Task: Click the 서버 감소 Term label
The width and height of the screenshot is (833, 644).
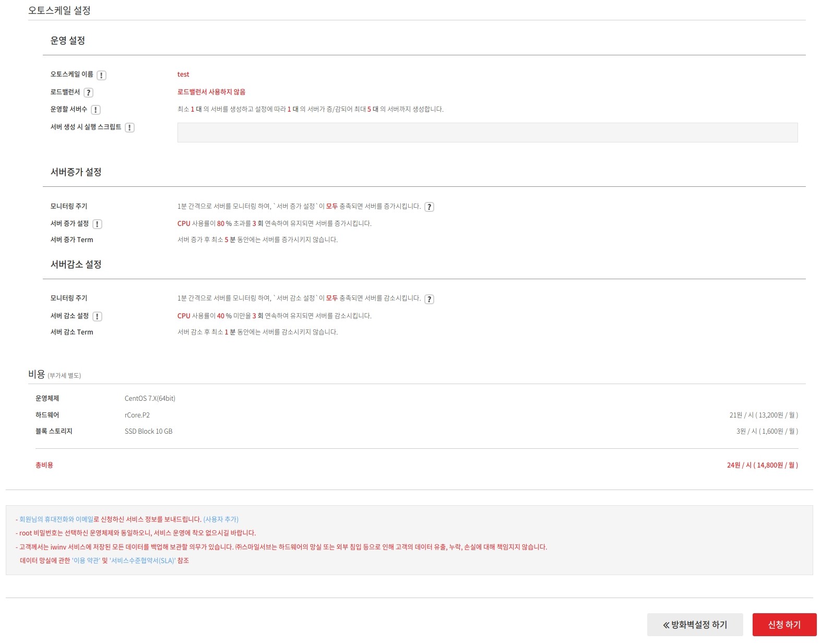Action: click(72, 332)
